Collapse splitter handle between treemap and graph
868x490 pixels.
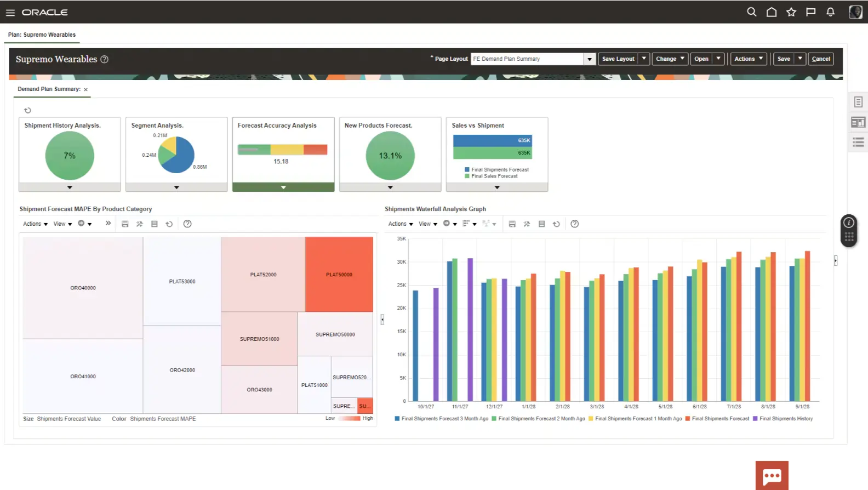(382, 320)
